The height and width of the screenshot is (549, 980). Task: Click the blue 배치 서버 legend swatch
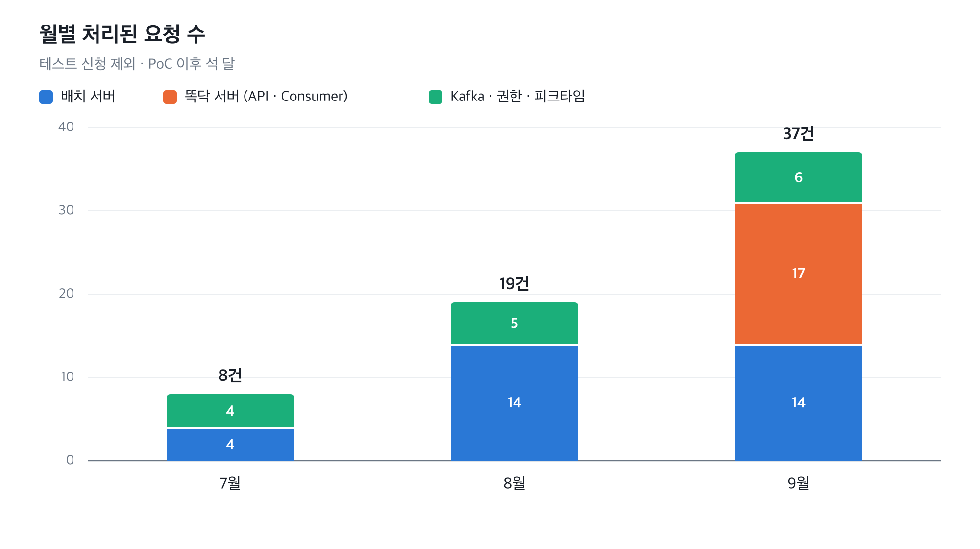[46, 97]
